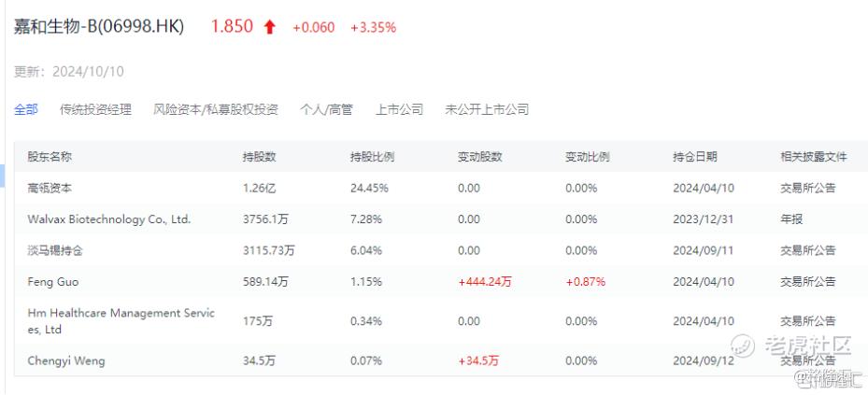The width and height of the screenshot is (868, 395).
Task: Select shareholder Chengyi Weng
Action: coord(66,361)
